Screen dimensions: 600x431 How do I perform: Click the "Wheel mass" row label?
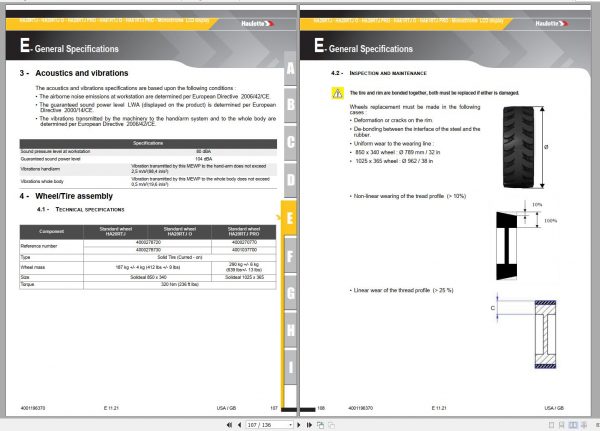tap(33, 267)
